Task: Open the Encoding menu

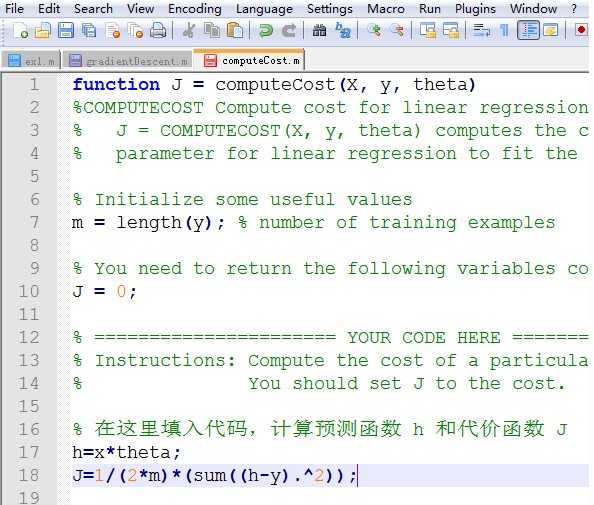Action: coord(195,8)
